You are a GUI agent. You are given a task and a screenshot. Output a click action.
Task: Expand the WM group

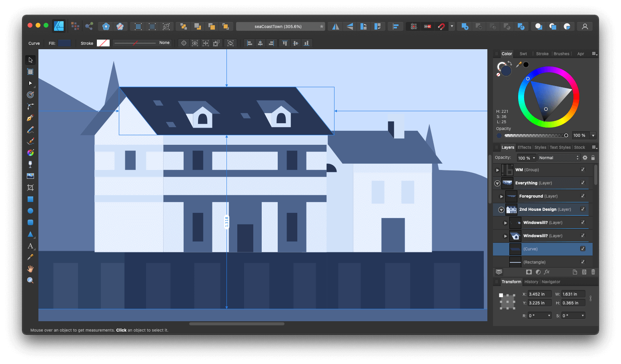(x=497, y=170)
